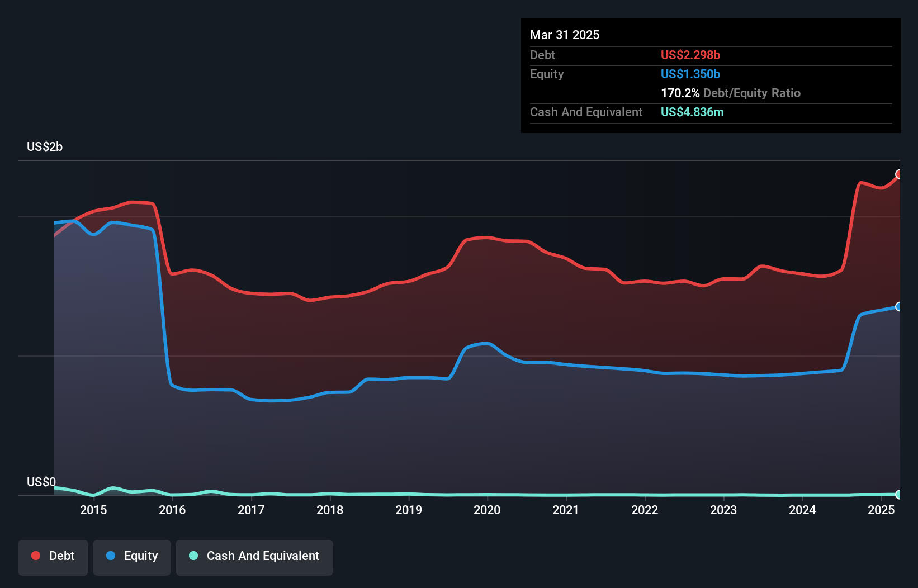This screenshot has width=918, height=588.
Task: Click the 2016 x-axis label
Action: tap(172, 510)
